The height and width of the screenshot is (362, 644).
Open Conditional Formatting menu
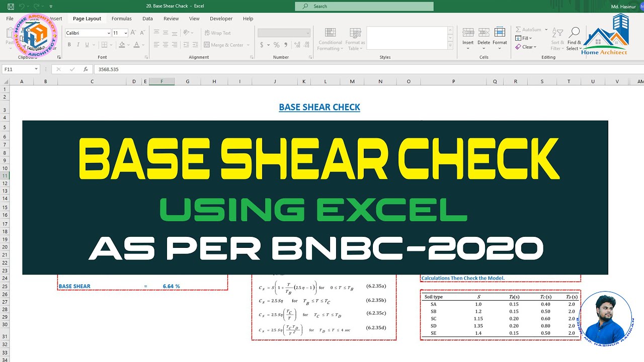tap(331, 39)
